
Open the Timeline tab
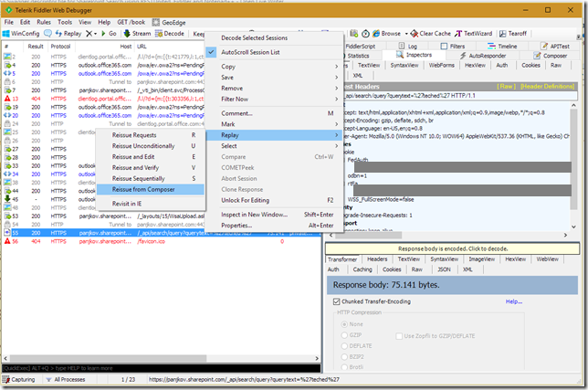tap(502, 47)
